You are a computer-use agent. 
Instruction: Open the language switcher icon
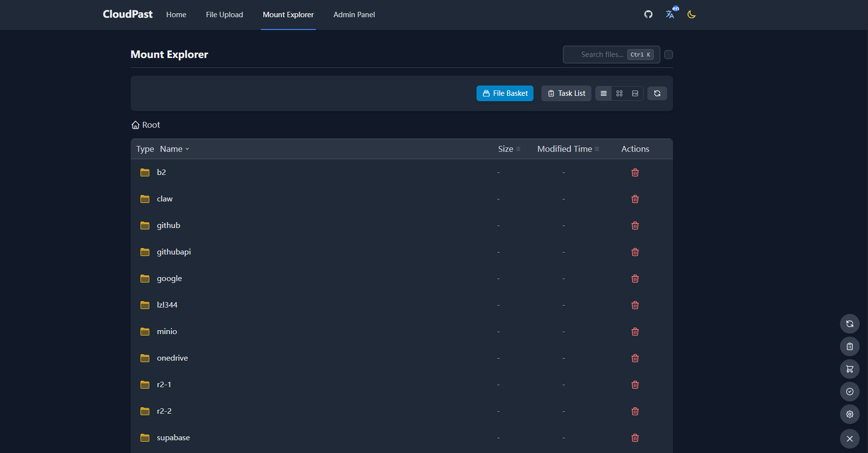[x=670, y=14]
